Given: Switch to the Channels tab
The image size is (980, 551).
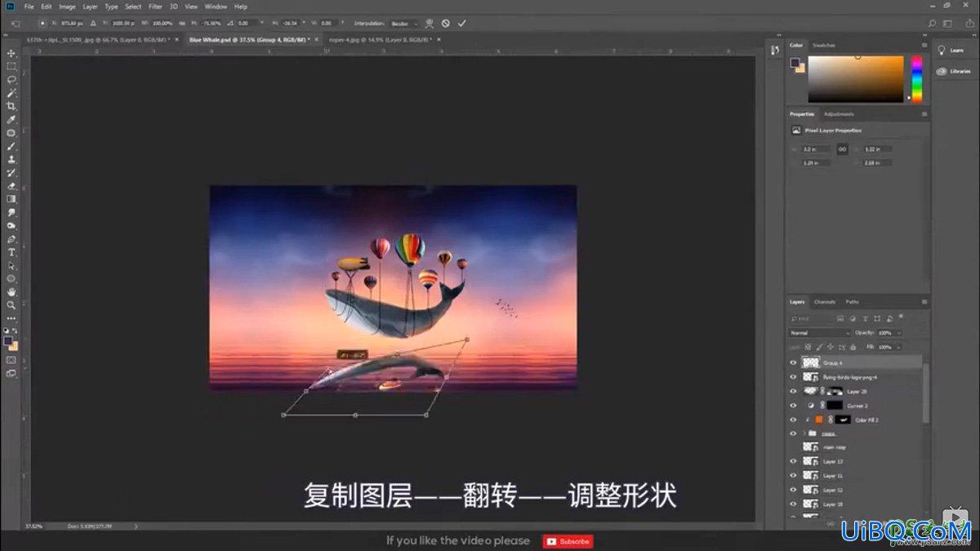Looking at the screenshot, I should [x=824, y=302].
